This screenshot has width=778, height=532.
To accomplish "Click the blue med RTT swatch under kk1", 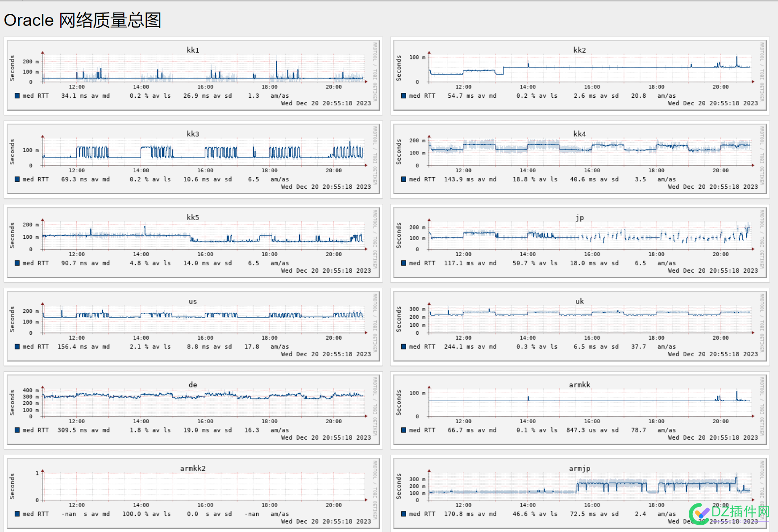I will [17, 96].
